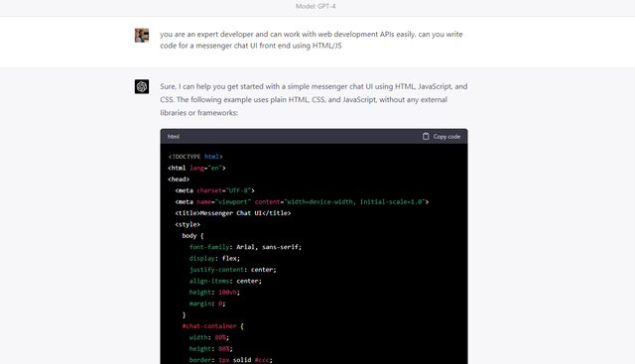Click the html language label in code header

click(174, 137)
